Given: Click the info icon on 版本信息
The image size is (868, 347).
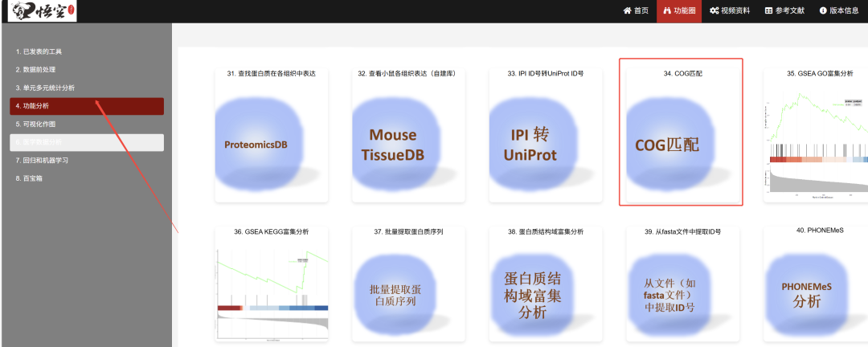Looking at the screenshot, I should point(823,11).
